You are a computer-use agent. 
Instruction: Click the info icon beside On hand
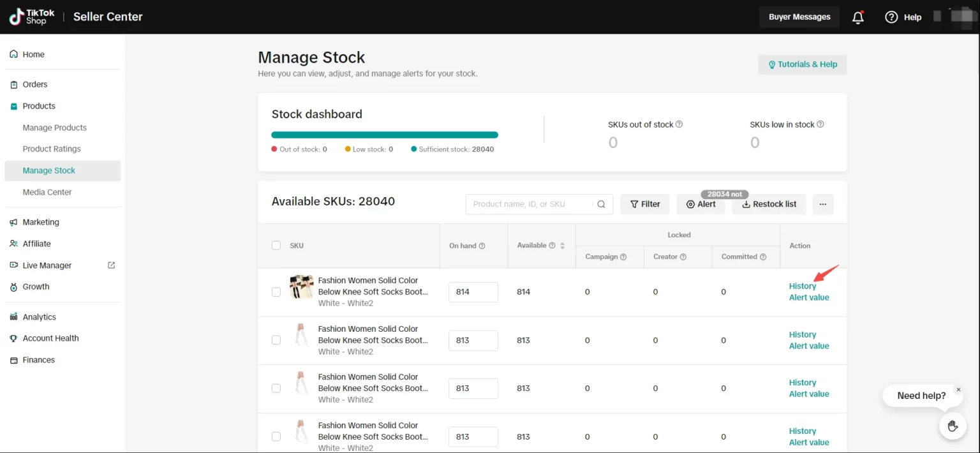[482, 246]
